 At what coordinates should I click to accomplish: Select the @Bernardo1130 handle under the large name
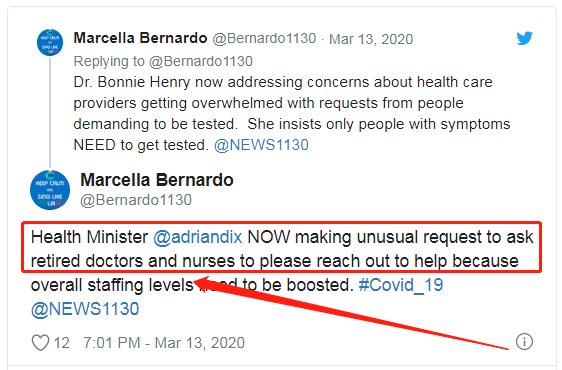(x=136, y=200)
